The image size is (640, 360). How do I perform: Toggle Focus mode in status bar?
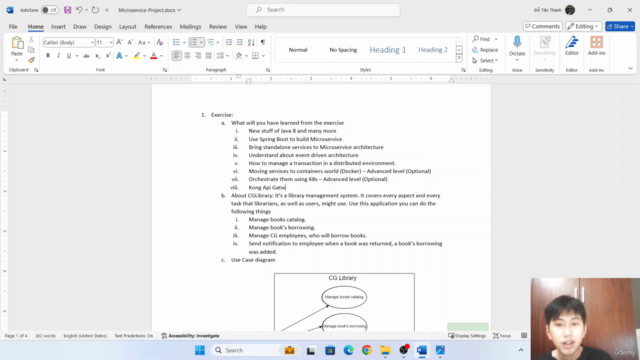tap(502, 336)
